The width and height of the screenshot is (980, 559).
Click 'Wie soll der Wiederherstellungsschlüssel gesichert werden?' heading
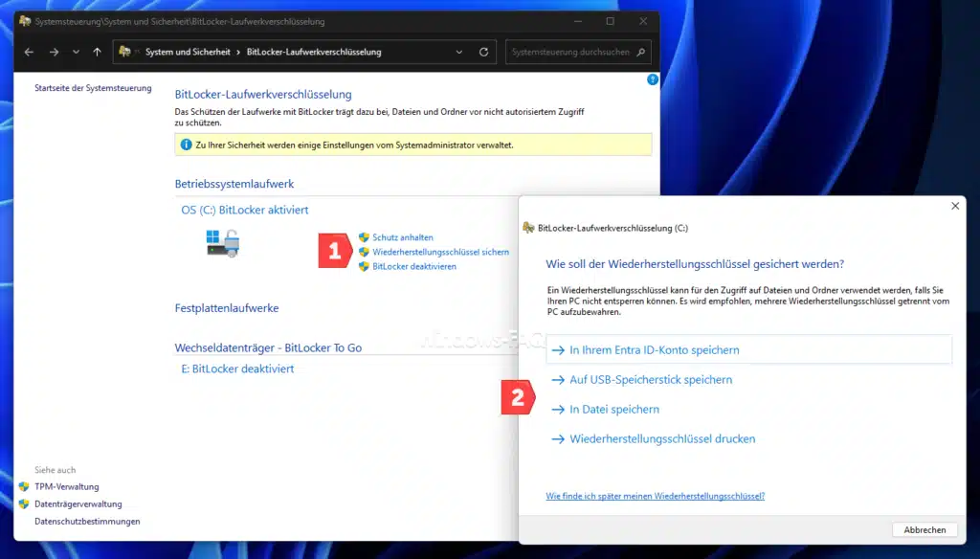point(695,264)
